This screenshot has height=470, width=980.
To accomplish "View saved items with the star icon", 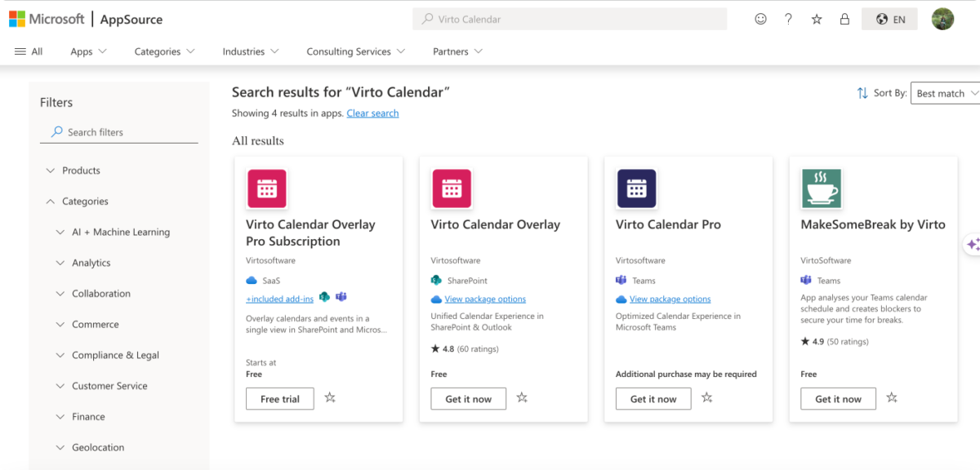I will [x=816, y=19].
